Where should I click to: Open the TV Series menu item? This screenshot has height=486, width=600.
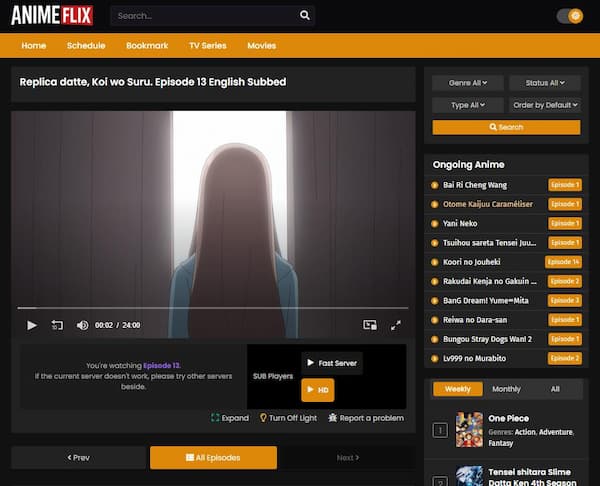click(208, 46)
